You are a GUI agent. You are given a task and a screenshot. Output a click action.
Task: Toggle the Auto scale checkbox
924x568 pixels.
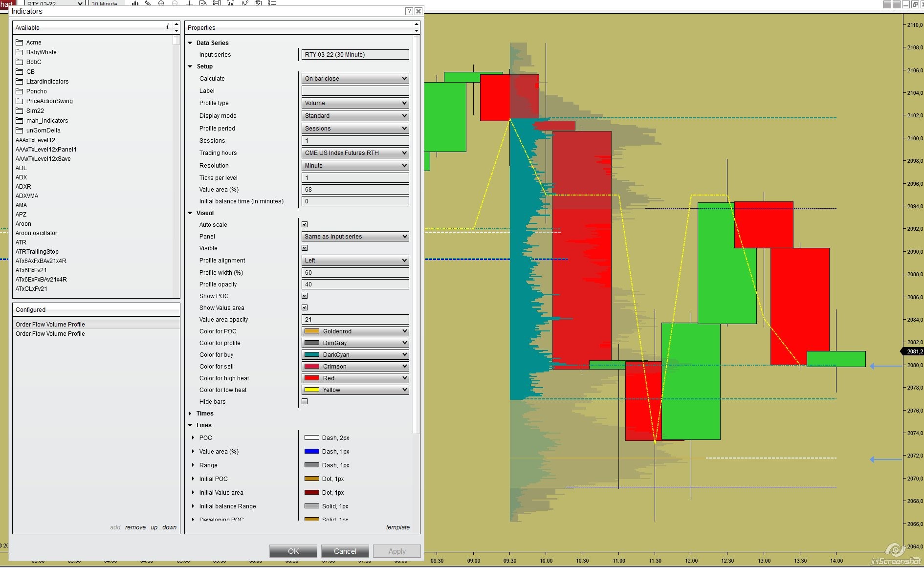point(305,224)
